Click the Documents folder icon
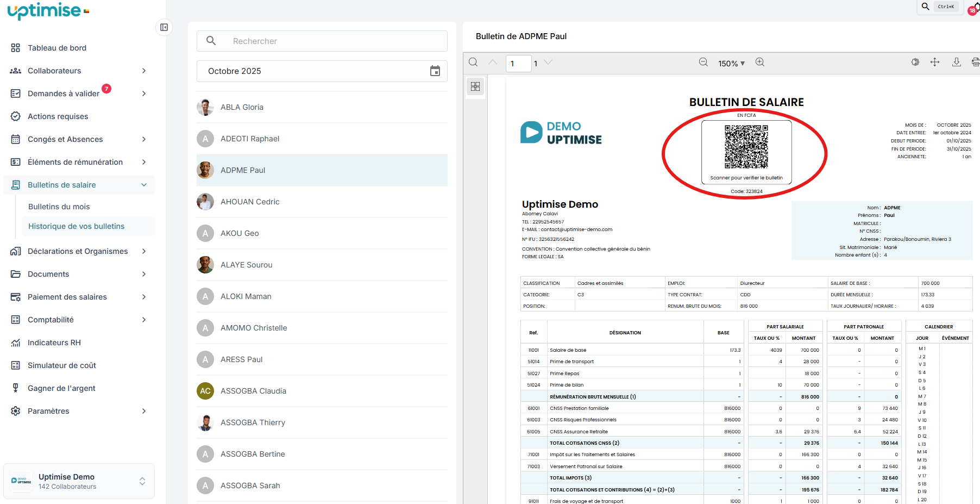 pyautogui.click(x=16, y=274)
